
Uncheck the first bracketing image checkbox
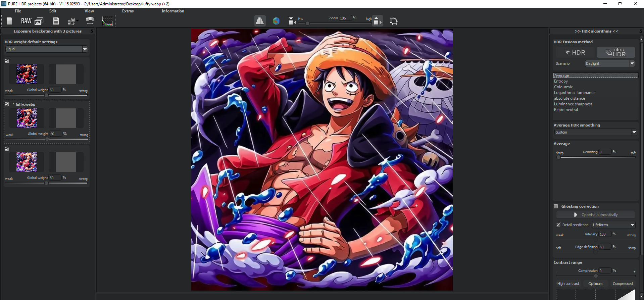click(7, 61)
